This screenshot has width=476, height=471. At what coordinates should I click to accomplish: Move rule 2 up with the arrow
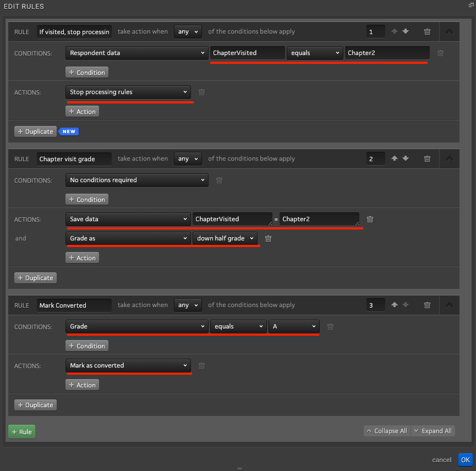pyautogui.click(x=395, y=158)
